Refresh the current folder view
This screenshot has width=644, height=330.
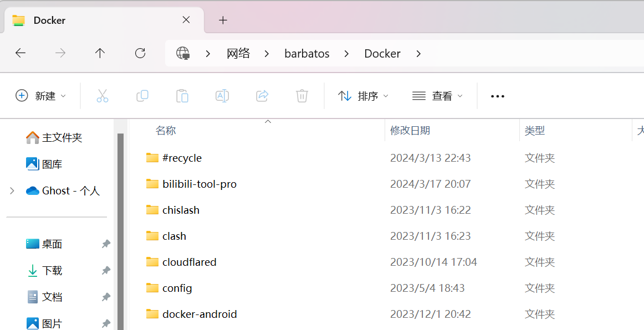click(x=140, y=53)
